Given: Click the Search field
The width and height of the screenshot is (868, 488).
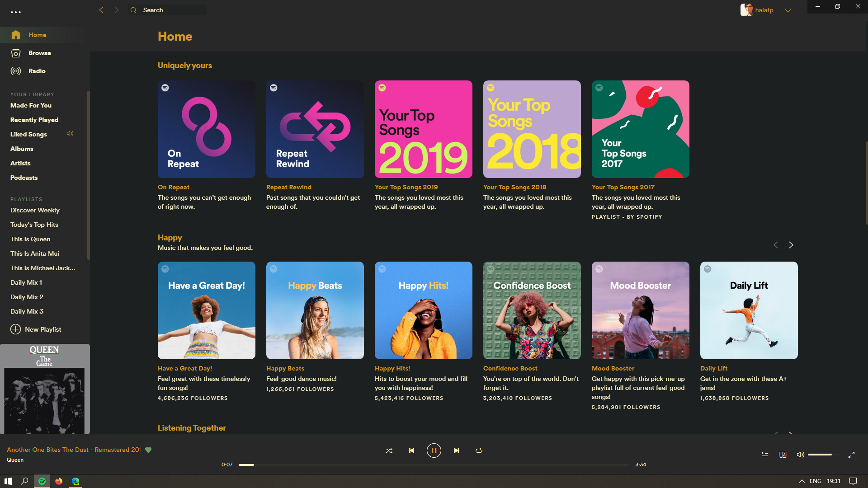Looking at the screenshot, I should [168, 10].
